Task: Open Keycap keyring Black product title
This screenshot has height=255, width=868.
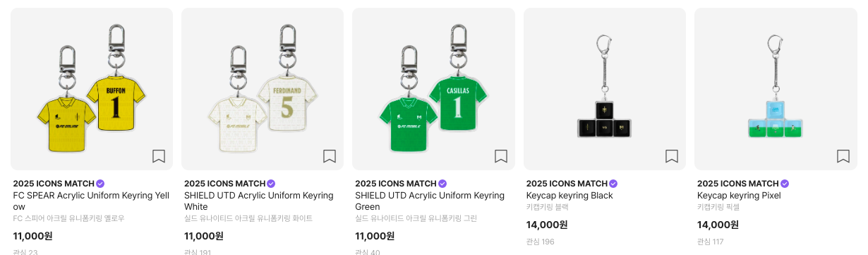Action: 569,196
